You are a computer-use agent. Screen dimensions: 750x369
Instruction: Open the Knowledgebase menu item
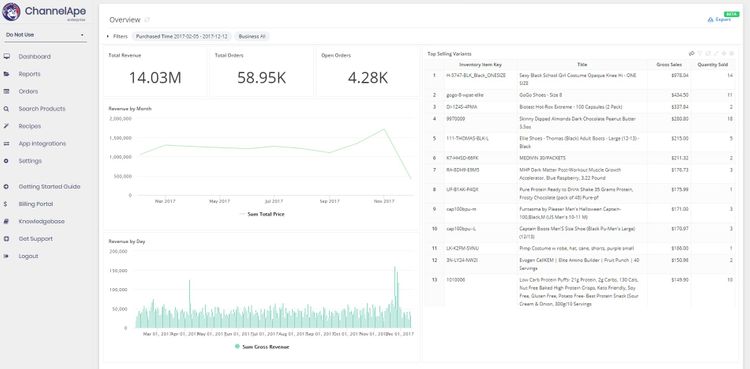tap(42, 222)
